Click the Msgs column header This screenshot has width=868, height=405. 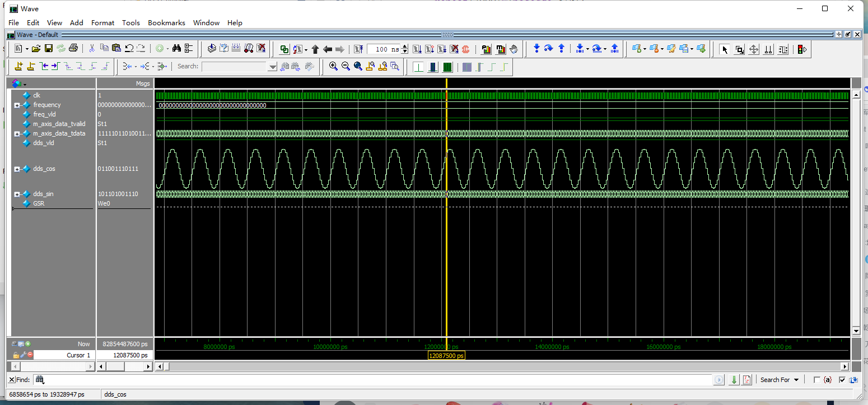pos(124,83)
